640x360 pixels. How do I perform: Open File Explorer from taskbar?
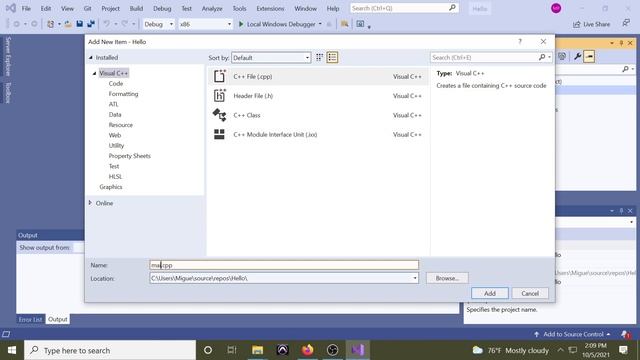click(x=258, y=350)
